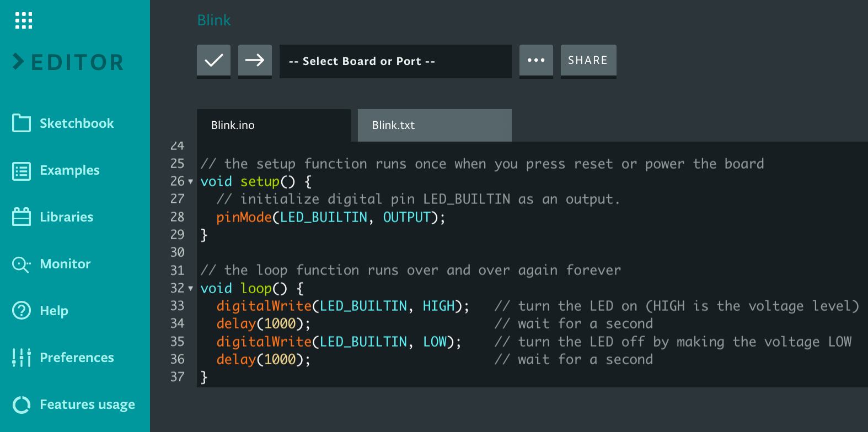Screen dimensions: 868x432
Task: Click the 'void setup() {' code line
Action: coord(256,181)
